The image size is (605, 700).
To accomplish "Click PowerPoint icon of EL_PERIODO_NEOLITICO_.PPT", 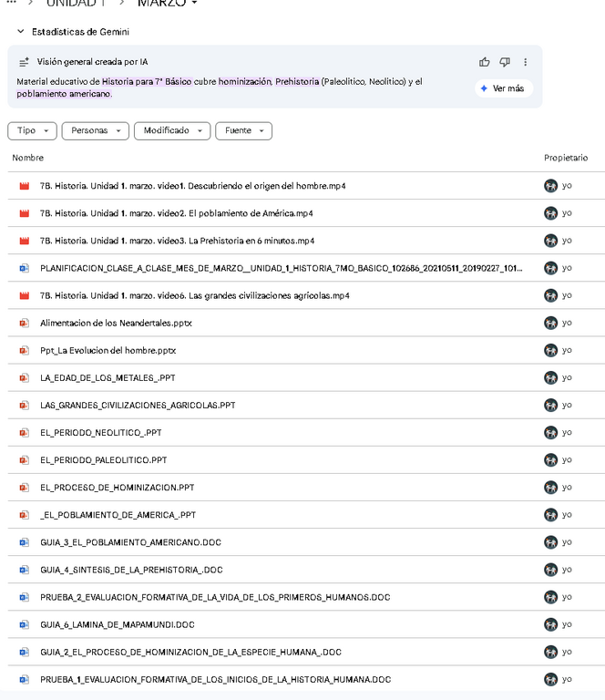I will pos(25,433).
